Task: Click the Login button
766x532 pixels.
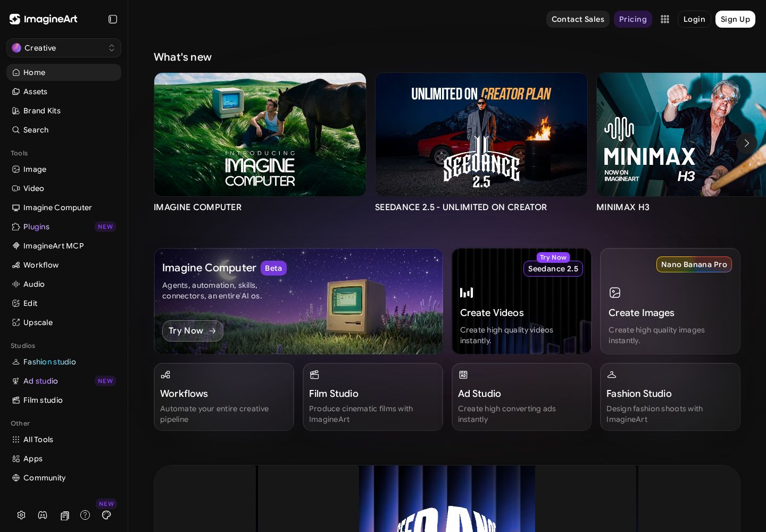Action: (694, 19)
